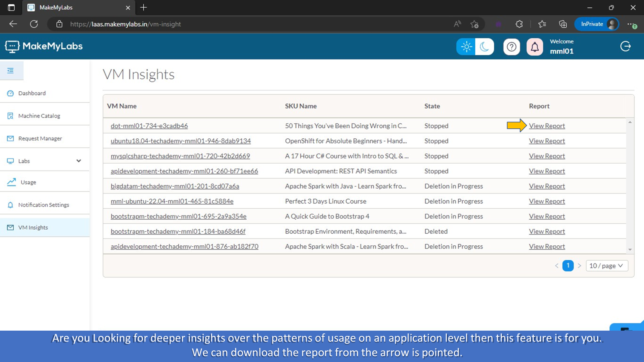Open the notifications bell icon

pos(535,47)
